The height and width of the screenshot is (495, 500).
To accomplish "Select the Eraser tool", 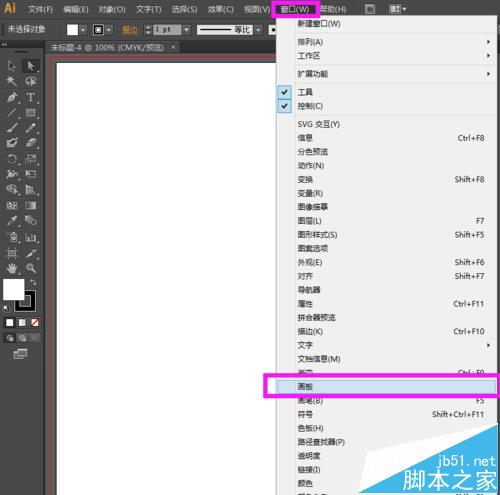I will pyautogui.click(x=31, y=143).
